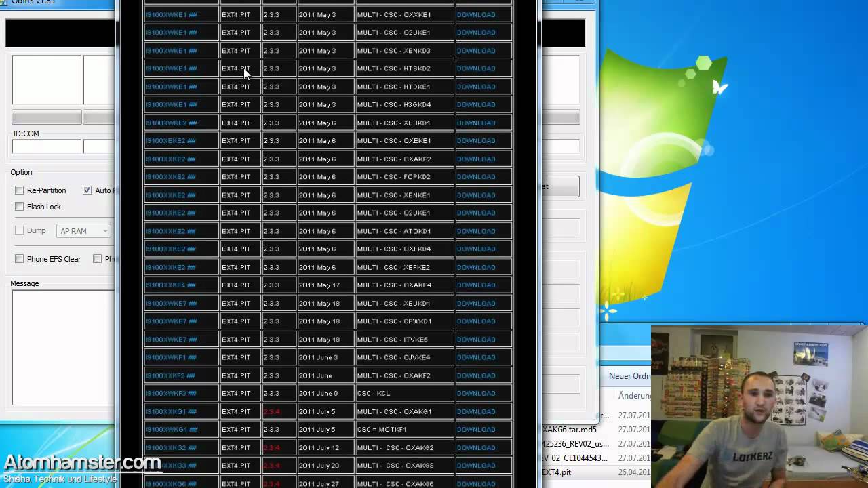Check the Phone EFS Clear option
The image size is (868, 488).
coord(20,259)
